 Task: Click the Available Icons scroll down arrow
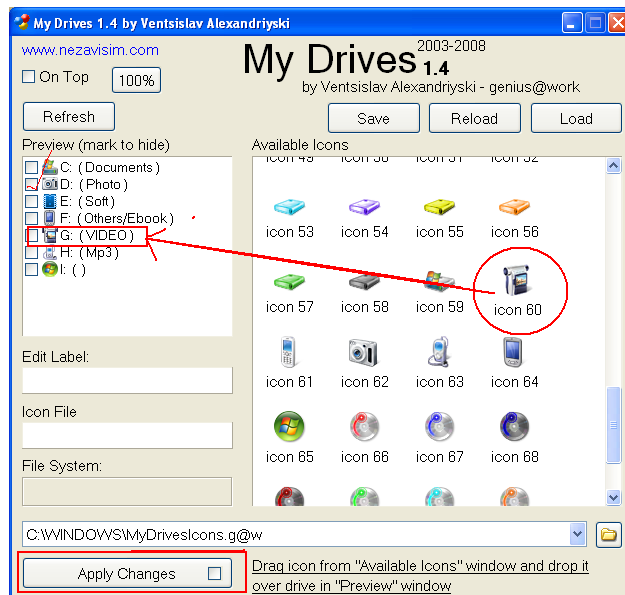point(613,497)
